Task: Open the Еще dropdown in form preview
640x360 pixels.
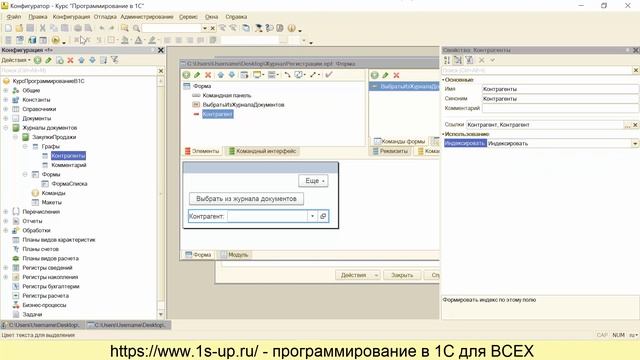Action: pos(313,181)
